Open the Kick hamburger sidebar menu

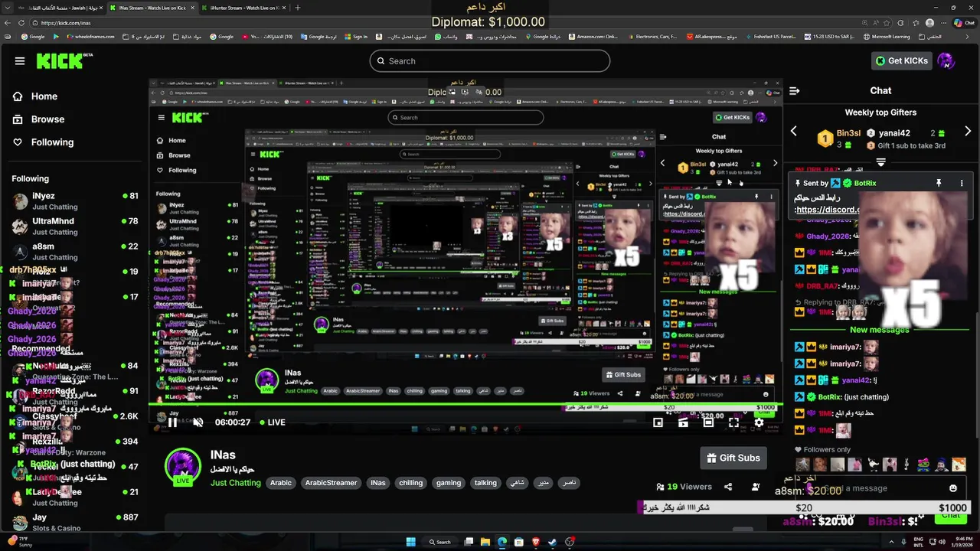point(20,61)
